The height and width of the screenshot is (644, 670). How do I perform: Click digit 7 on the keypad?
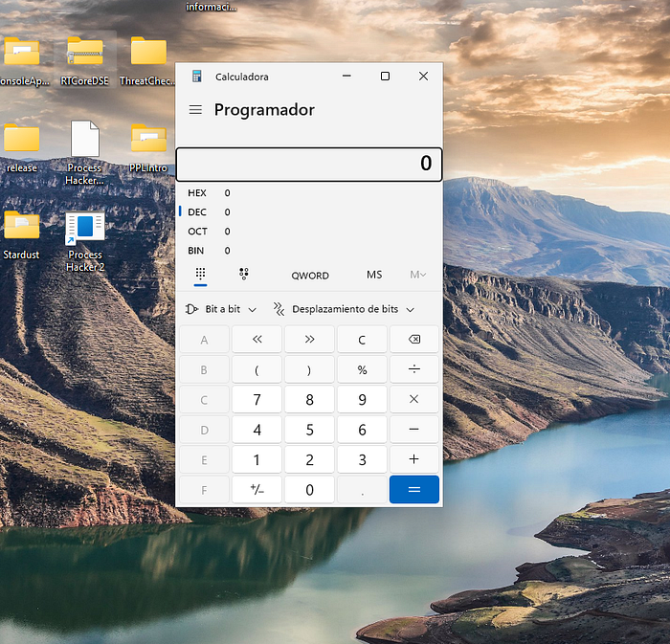pyautogui.click(x=257, y=399)
